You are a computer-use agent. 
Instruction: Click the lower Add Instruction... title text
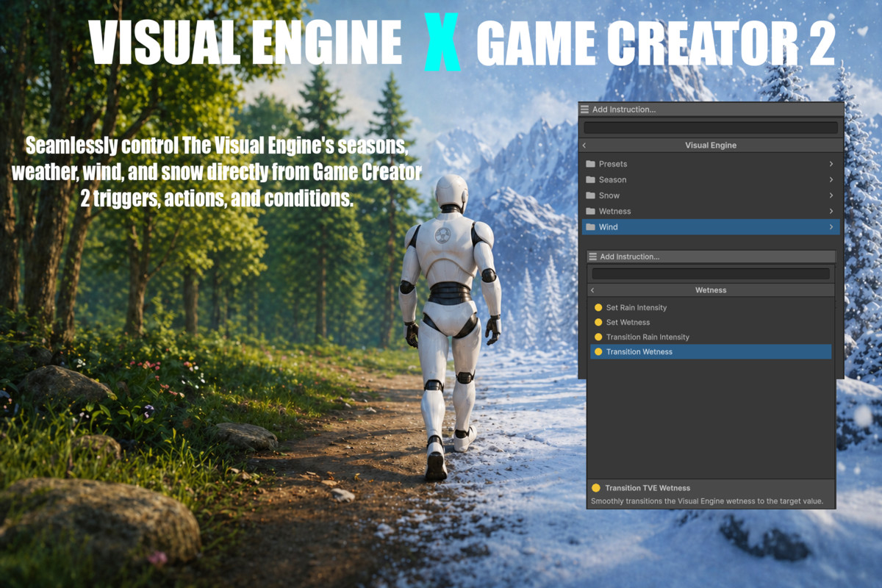(x=630, y=257)
